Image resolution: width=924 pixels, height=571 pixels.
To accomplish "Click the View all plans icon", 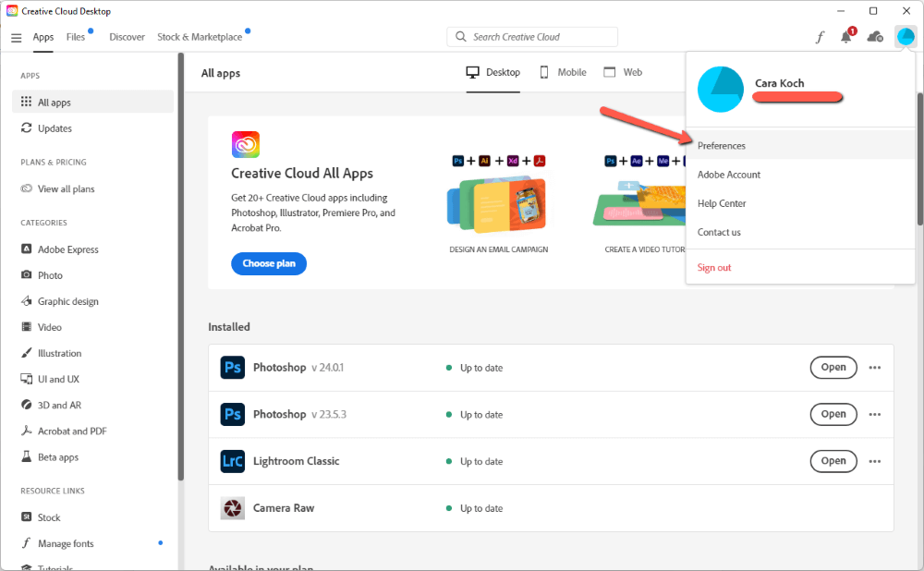I will coord(27,188).
